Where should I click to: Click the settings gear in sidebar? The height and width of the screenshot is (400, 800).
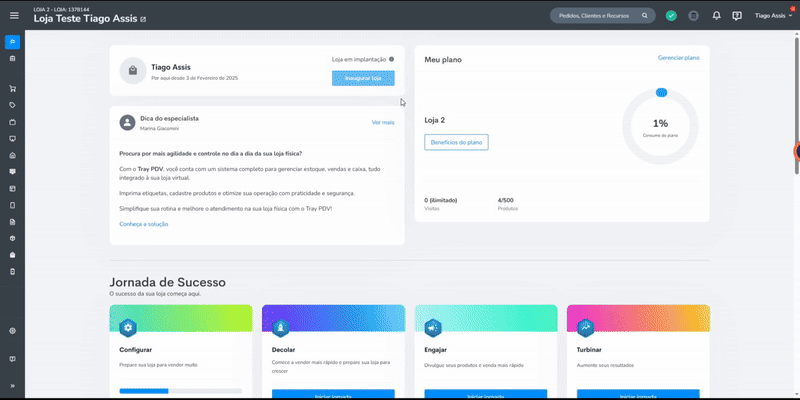pos(13,331)
